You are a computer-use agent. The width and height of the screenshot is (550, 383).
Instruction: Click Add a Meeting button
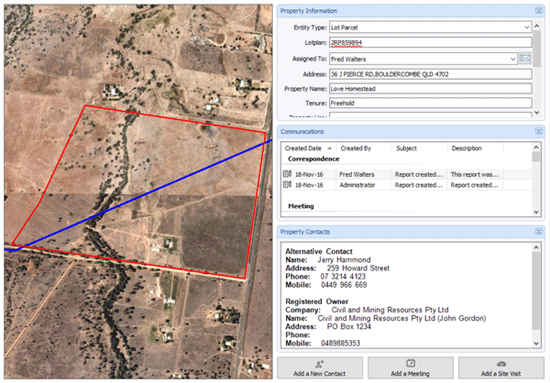pos(410,368)
